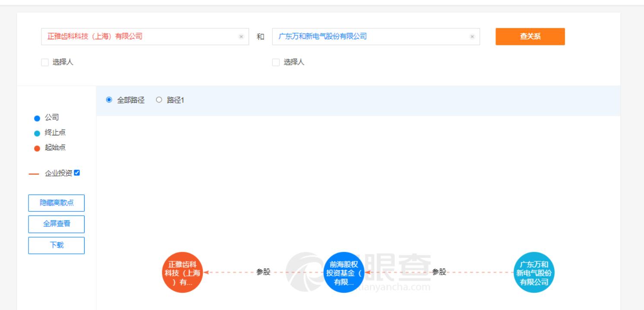The image size is (644, 310).
Task: Click the 查关系 search button
Action: click(x=530, y=36)
